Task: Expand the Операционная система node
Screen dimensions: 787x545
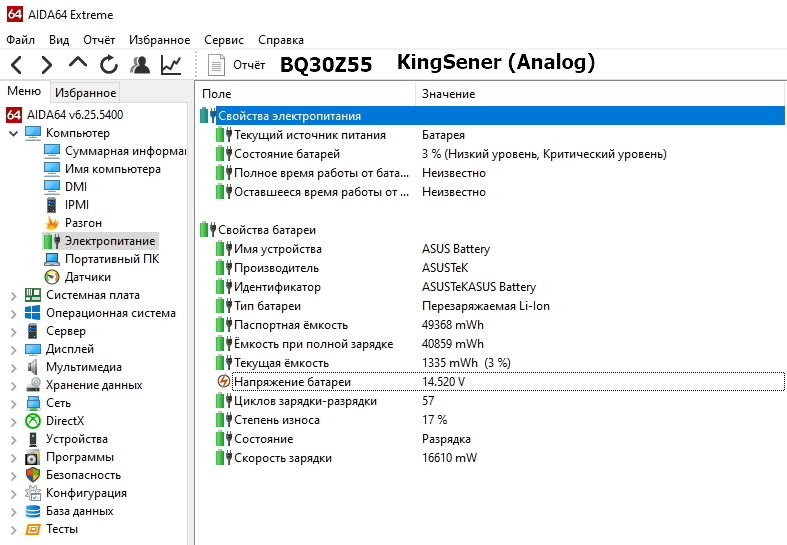Action: pos(12,313)
